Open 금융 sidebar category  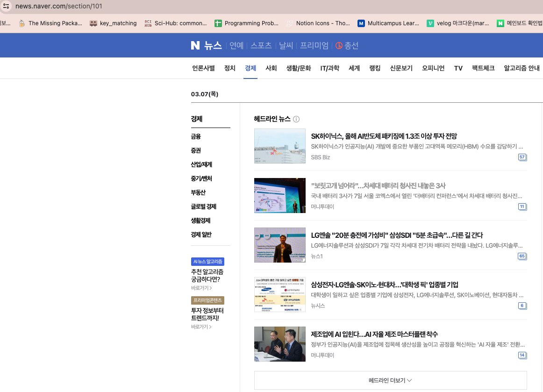point(196,136)
